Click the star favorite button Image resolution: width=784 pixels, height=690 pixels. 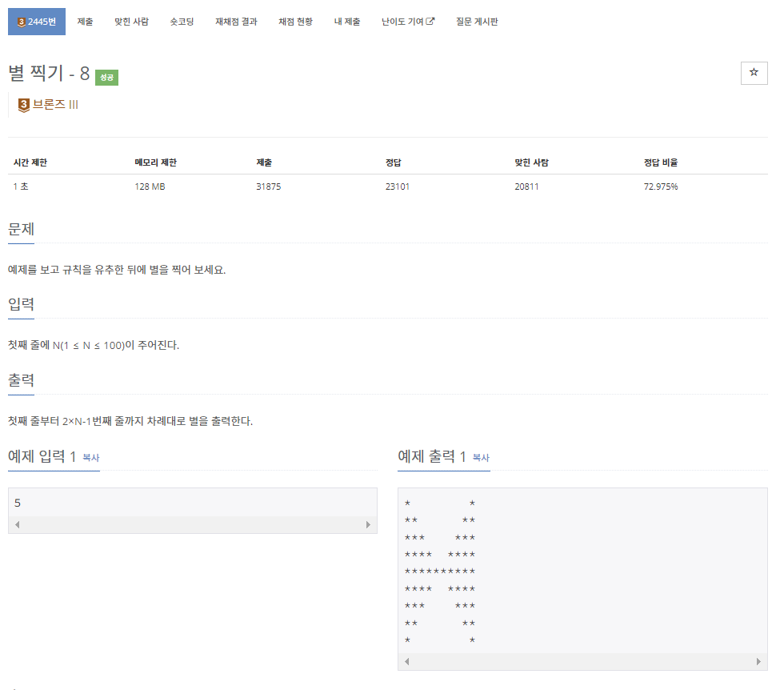pyautogui.click(x=754, y=73)
